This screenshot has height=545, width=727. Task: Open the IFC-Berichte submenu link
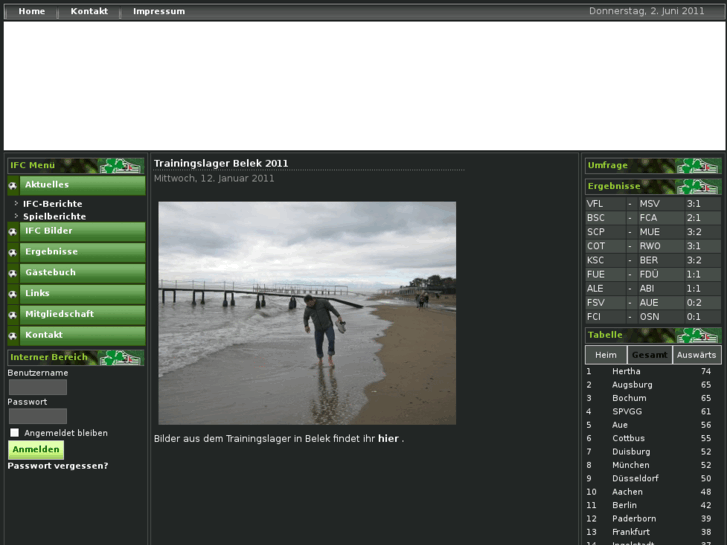point(53,204)
